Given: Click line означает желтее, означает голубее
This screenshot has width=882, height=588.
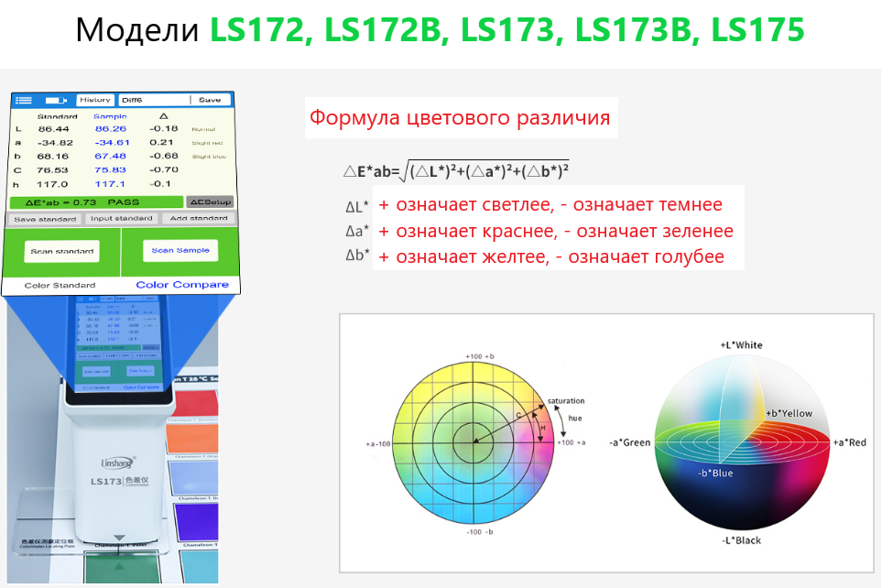Looking at the screenshot, I should pyautogui.click(x=551, y=256).
